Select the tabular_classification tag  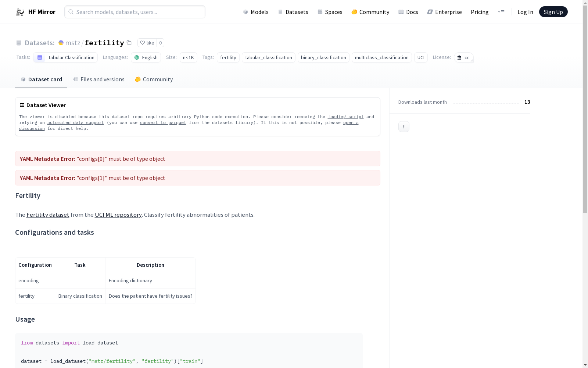(x=269, y=57)
